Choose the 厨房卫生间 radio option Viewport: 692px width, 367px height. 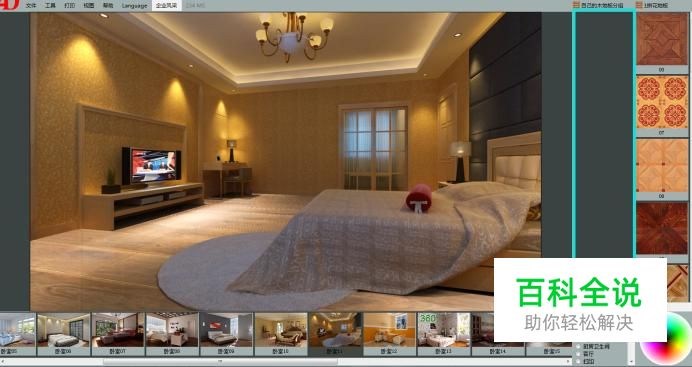pos(578,347)
